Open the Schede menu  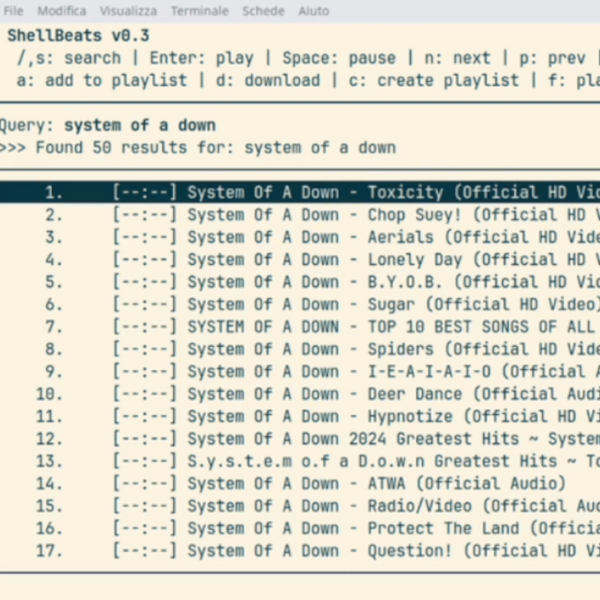(263, 10)
